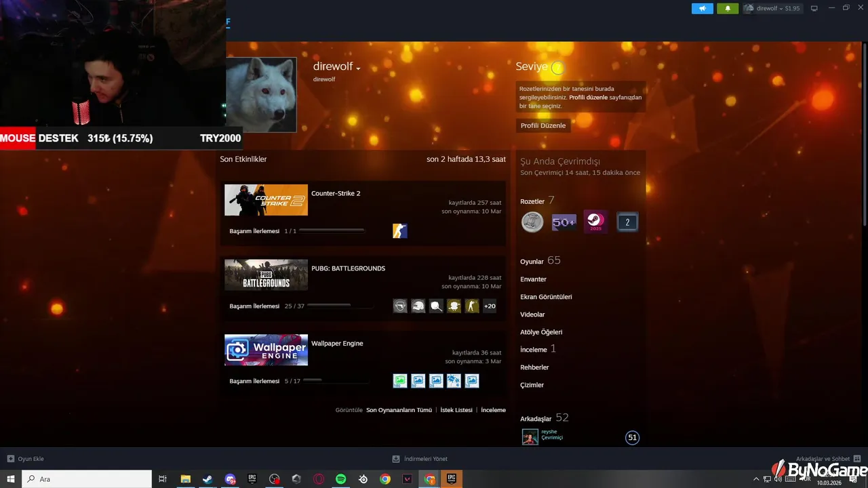Expand the direwolf account wallet dropdown
The width and height of the screenshot is (868, 488).
(x=772, y=8)
